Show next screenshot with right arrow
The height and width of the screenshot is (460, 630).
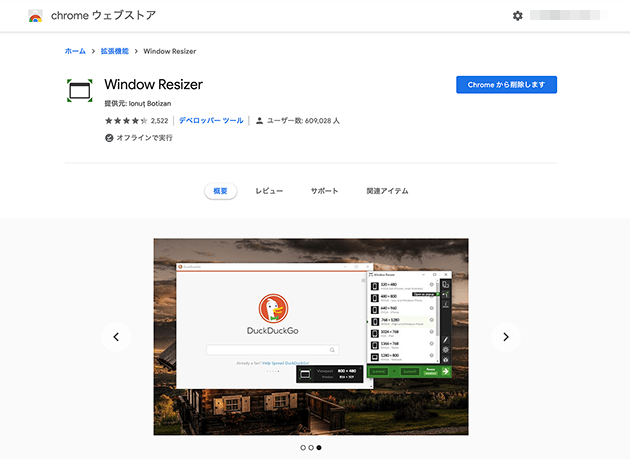506,337
